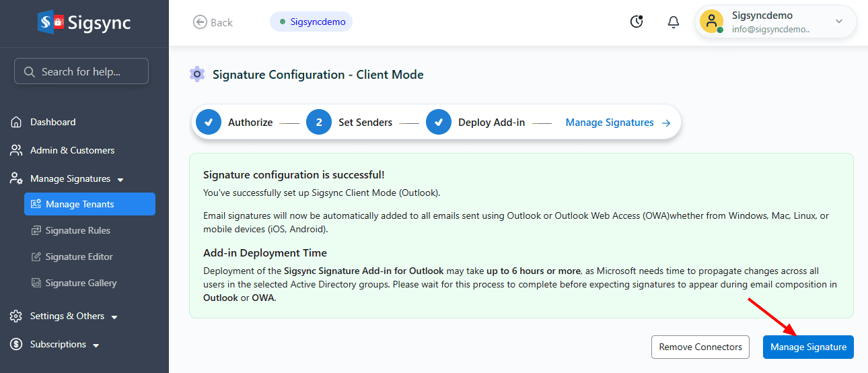Select Signature Rules in sidebar

point(77,230)
